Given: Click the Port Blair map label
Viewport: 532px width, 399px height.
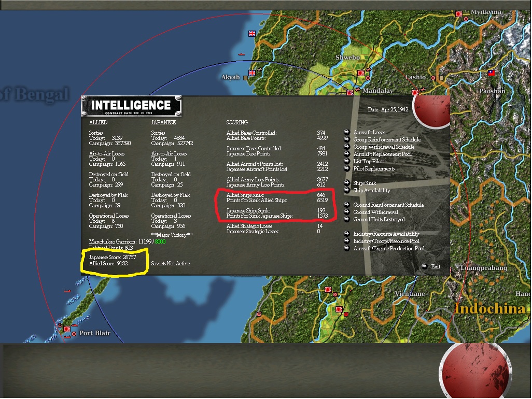Looking at the screenshot, I should coord(95,333).
